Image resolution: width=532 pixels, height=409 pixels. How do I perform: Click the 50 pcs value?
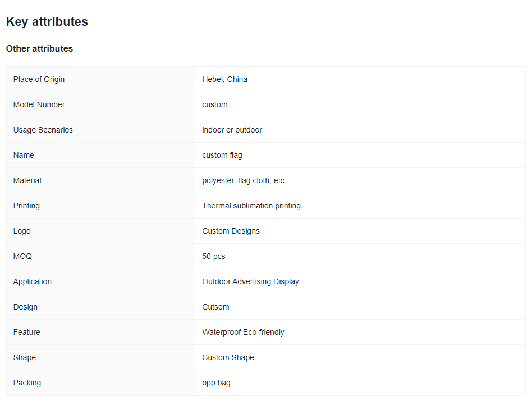pos(214,257)
